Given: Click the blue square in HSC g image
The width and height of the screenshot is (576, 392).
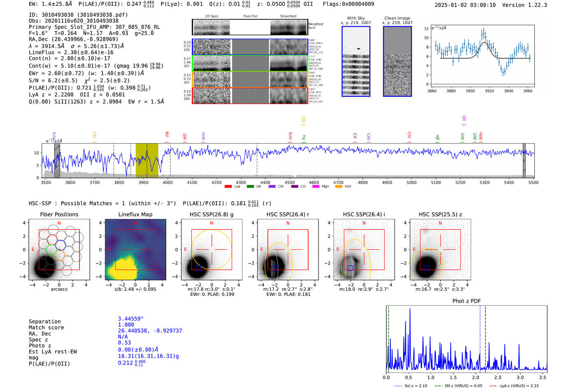Looking at the screenshot, I should pos(197,268).
